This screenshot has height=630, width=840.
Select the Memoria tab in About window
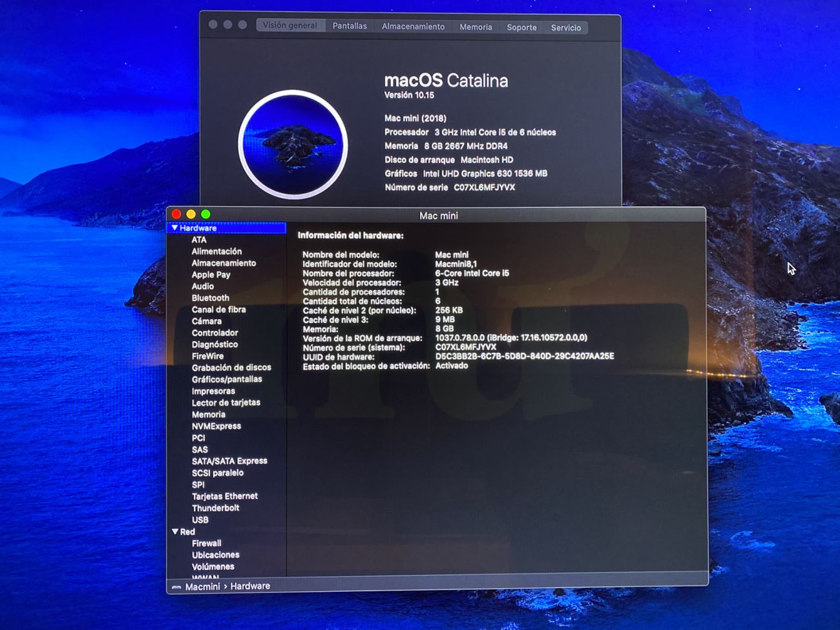coord(476,27)
